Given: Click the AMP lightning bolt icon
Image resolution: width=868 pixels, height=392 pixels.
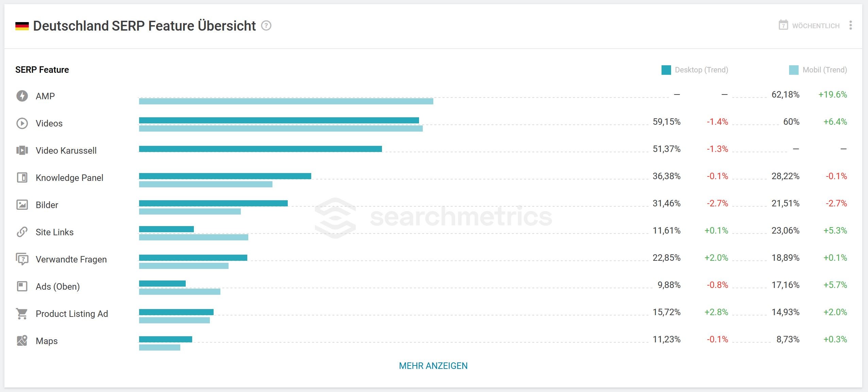Looking at the screenshot, I should pos(22,96).
